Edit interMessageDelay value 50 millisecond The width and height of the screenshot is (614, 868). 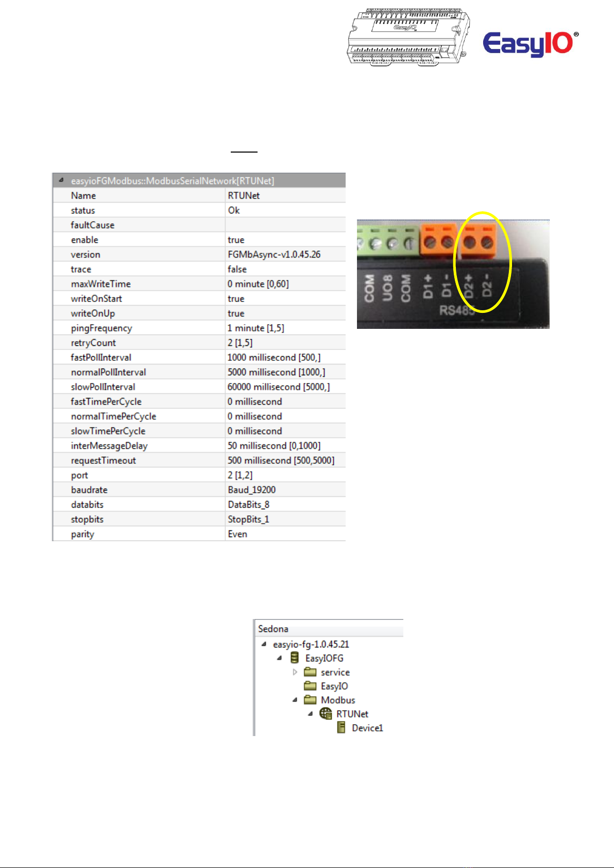pyautogui.click(x=285, y=445)
